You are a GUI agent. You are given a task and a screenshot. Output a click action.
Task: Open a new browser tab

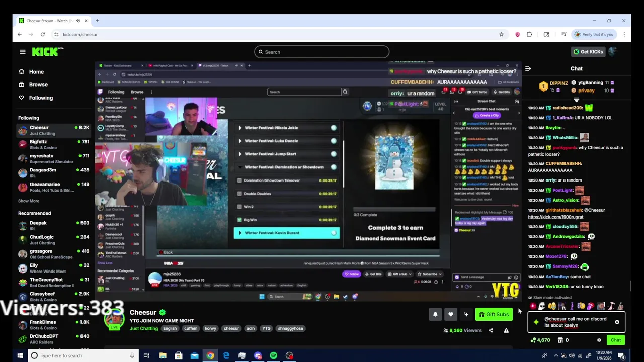coord(97,21)
